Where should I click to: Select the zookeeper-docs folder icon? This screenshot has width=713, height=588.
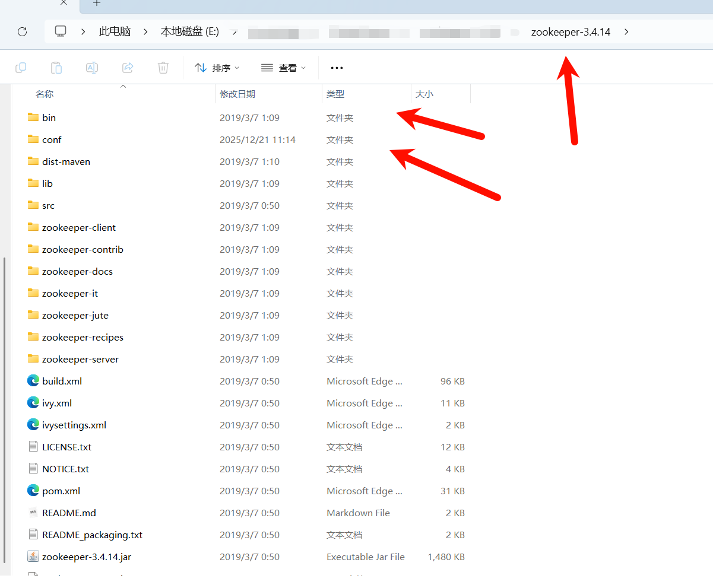pos(33,271)
